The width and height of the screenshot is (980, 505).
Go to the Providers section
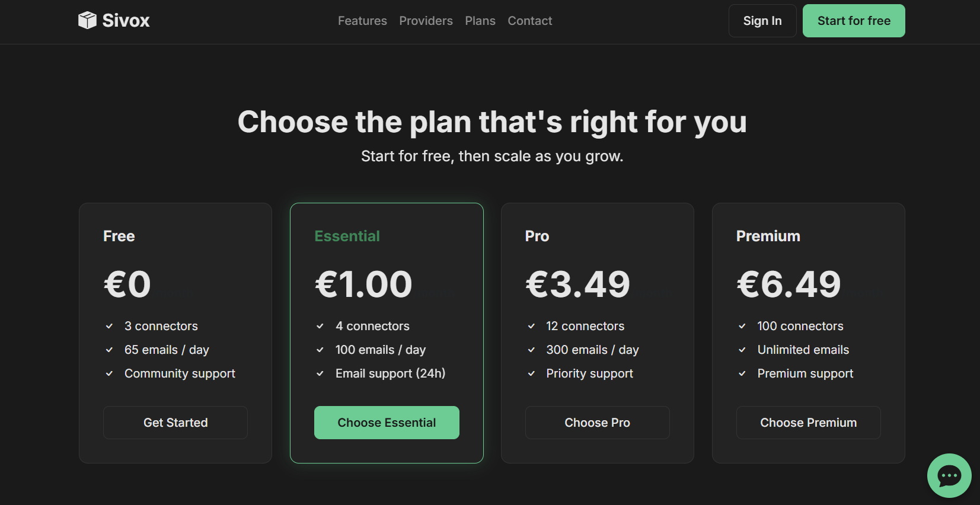426,21
